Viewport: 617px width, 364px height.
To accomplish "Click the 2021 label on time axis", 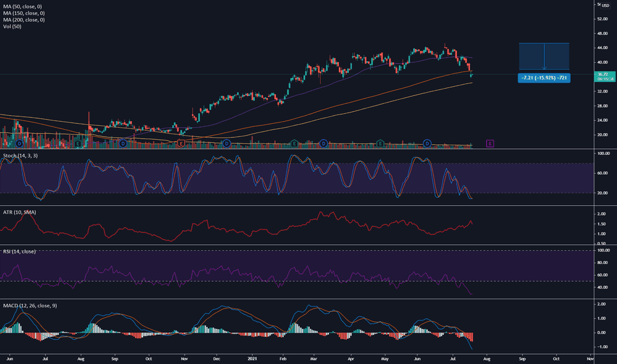I will pos(252,359).
